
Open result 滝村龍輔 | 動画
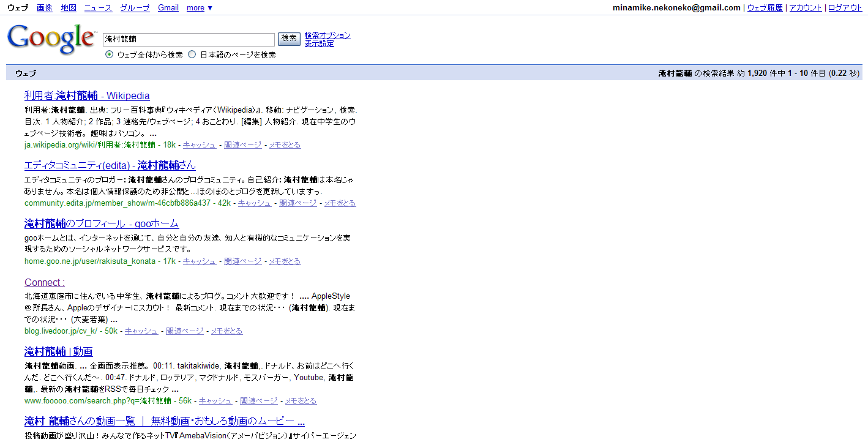[x=58, y=351]
